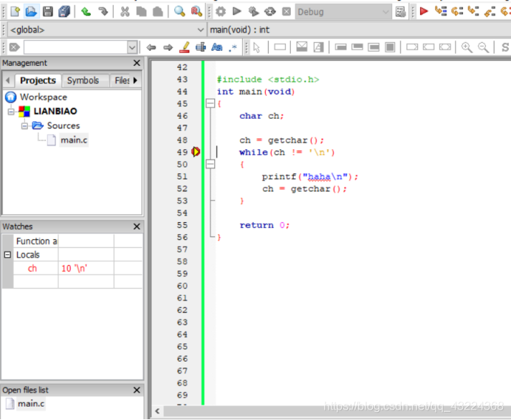Run the program with the play icon
This screenshot has width=511, height=420.
237,12
